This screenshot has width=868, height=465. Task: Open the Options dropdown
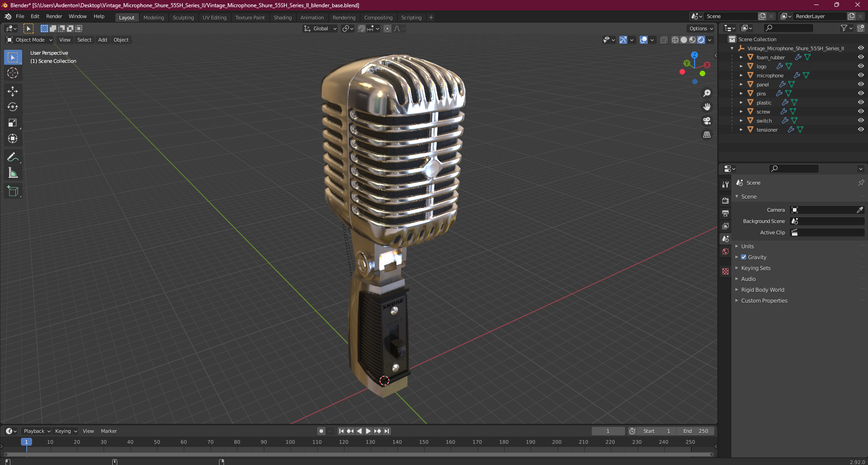pos(701,28)
